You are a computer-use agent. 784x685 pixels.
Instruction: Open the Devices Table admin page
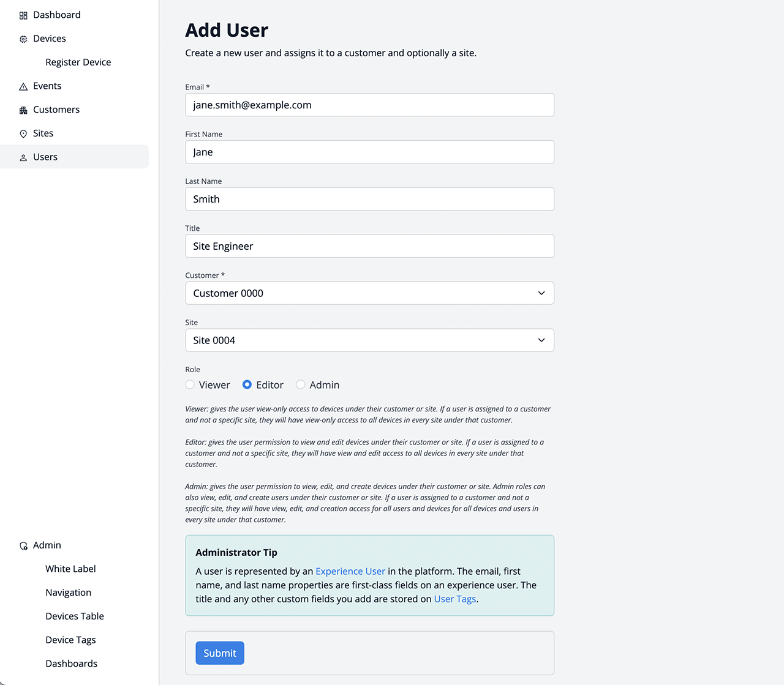pyautogui.click(x=75, y=616)
